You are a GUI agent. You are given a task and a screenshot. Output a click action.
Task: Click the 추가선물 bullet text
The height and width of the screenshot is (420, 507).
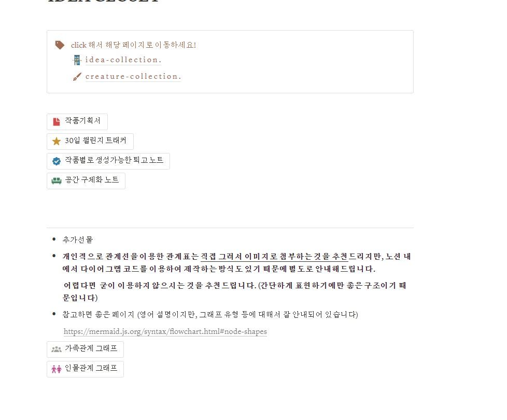78,240
